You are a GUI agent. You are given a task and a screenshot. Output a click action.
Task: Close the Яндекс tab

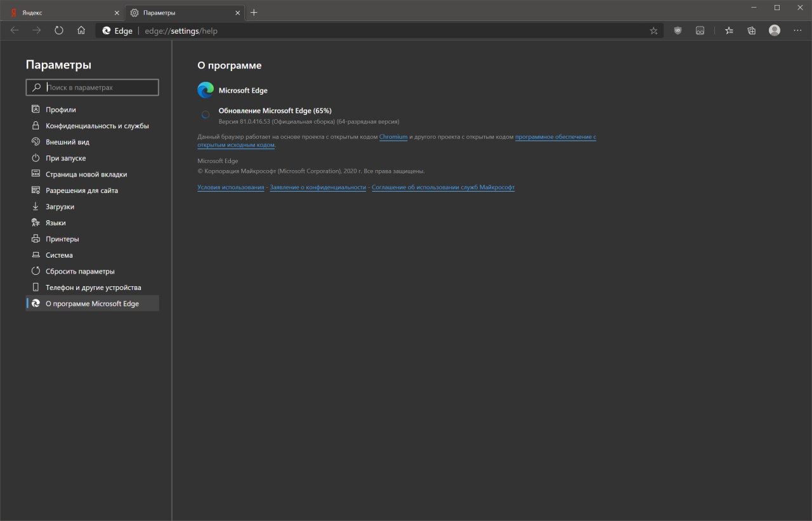click(x=116, y=13)
